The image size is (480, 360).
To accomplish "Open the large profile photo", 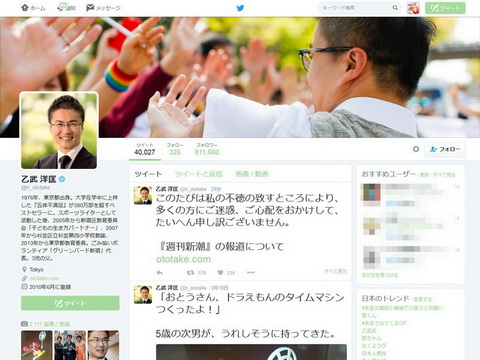I will 59,130.
